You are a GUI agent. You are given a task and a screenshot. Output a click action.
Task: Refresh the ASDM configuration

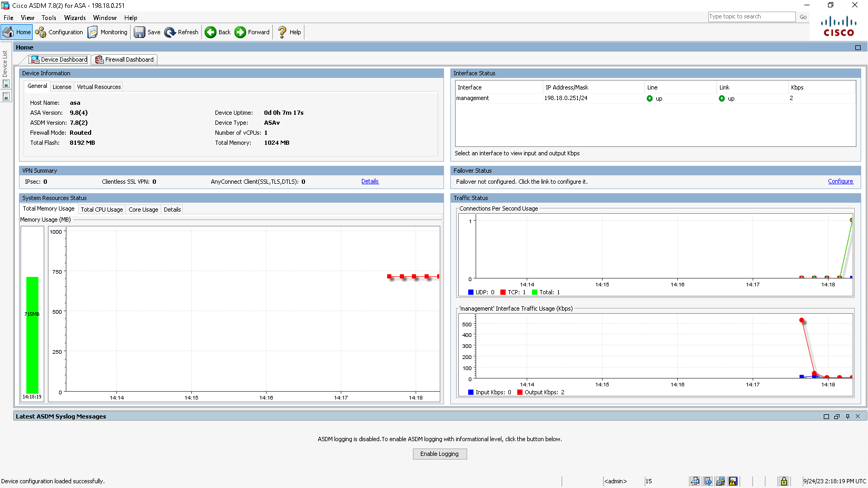pyautogui.click(x=181, y=32)
